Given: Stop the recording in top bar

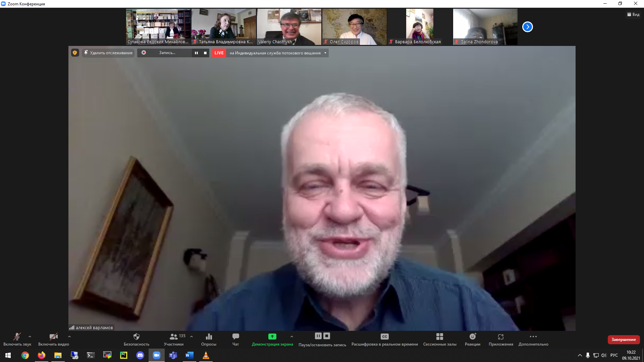Looking at the screenshot, I should click(205, 53).
